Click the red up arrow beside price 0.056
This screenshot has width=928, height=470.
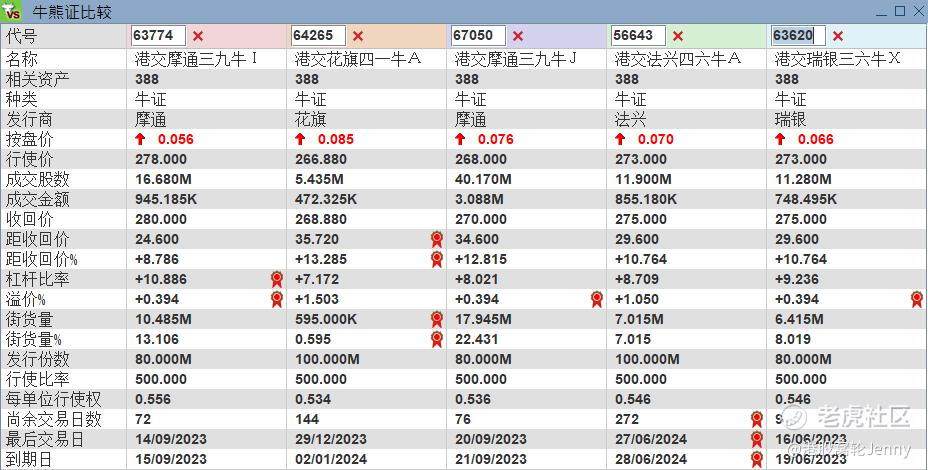140,139
